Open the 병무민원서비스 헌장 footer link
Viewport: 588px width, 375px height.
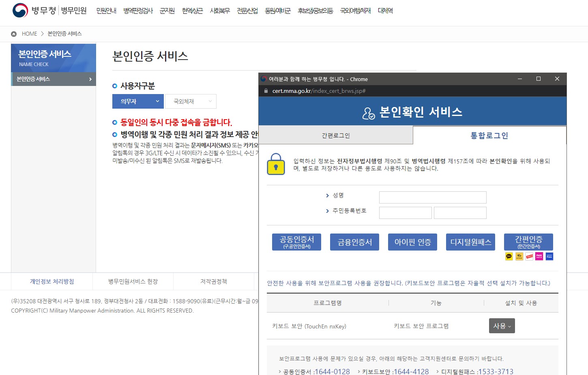click(x=133, y=281)
